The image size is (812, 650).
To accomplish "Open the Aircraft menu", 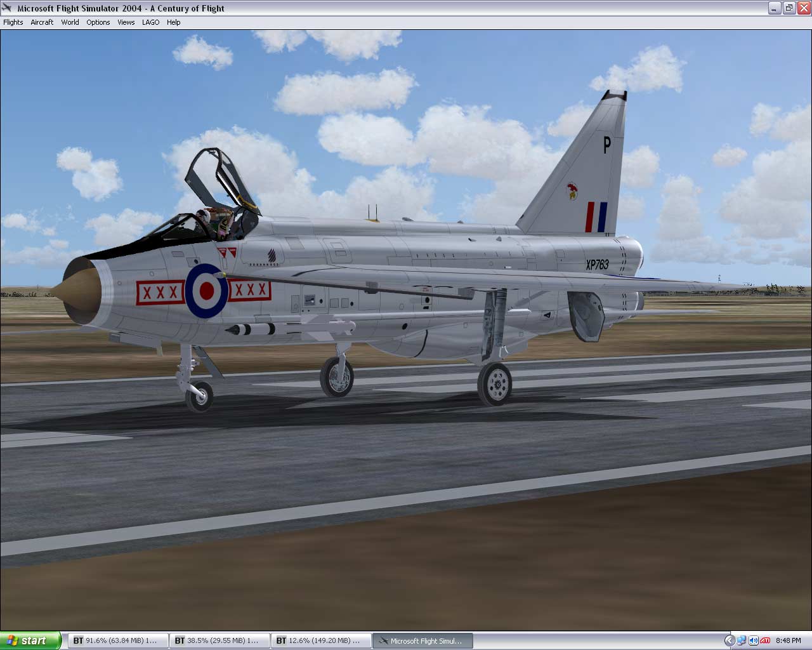I will 42,22.
